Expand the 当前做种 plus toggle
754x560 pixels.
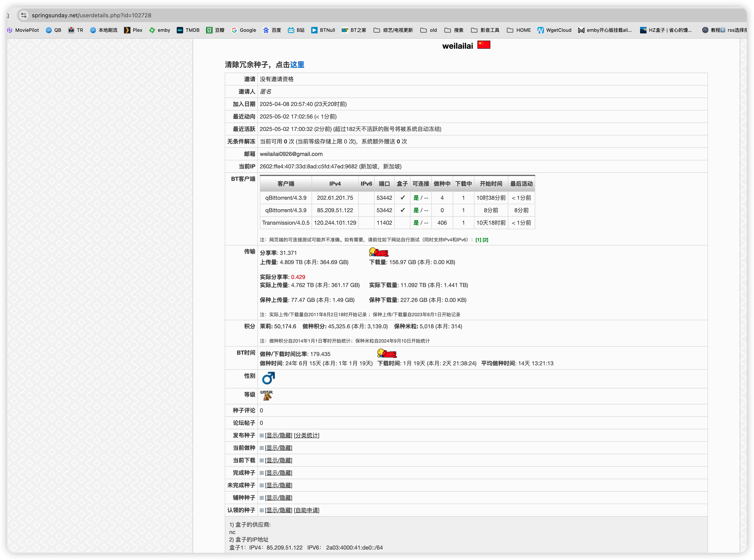261,448
